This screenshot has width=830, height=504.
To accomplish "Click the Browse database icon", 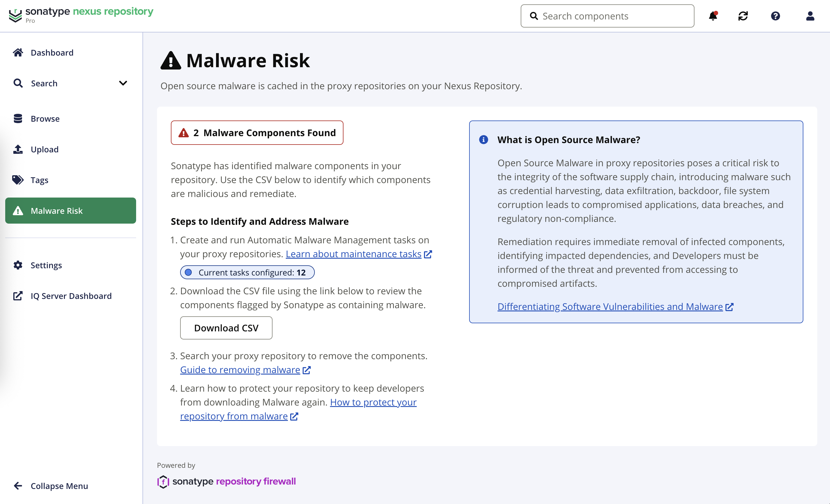I will point(18,118).
